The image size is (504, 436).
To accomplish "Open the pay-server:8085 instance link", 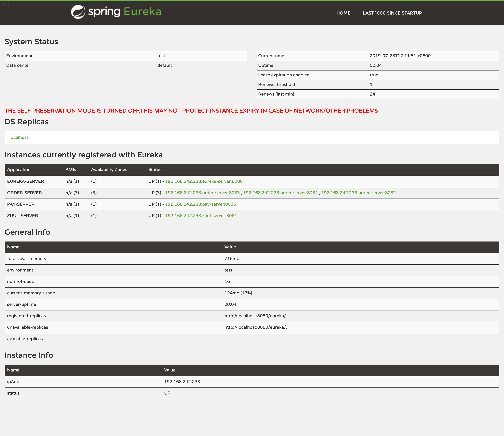I will coord(200,204).
